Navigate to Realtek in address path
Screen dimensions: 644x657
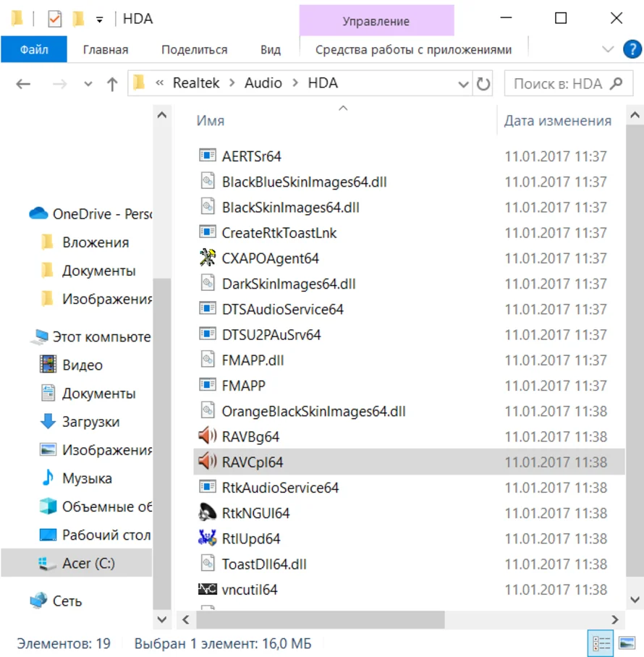point(196,83)
